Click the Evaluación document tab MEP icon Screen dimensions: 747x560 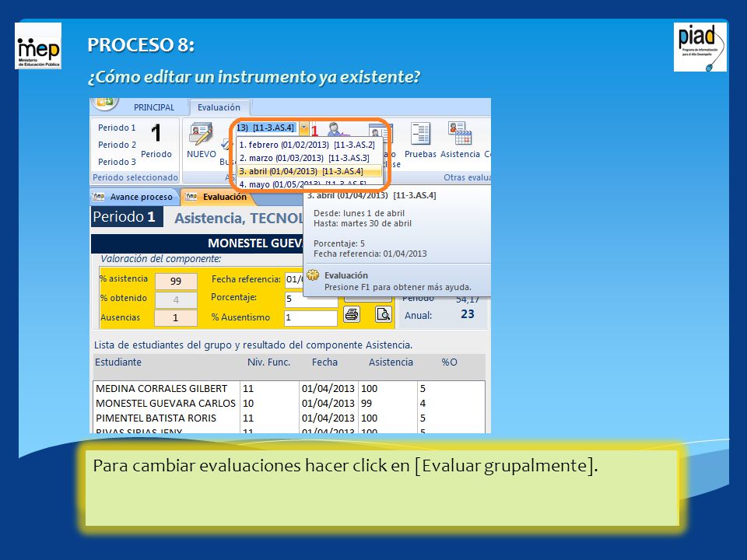coord(191,196)
